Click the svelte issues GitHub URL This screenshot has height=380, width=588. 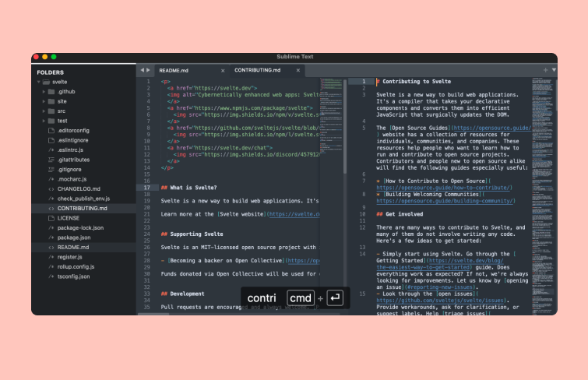pos(440,301)
